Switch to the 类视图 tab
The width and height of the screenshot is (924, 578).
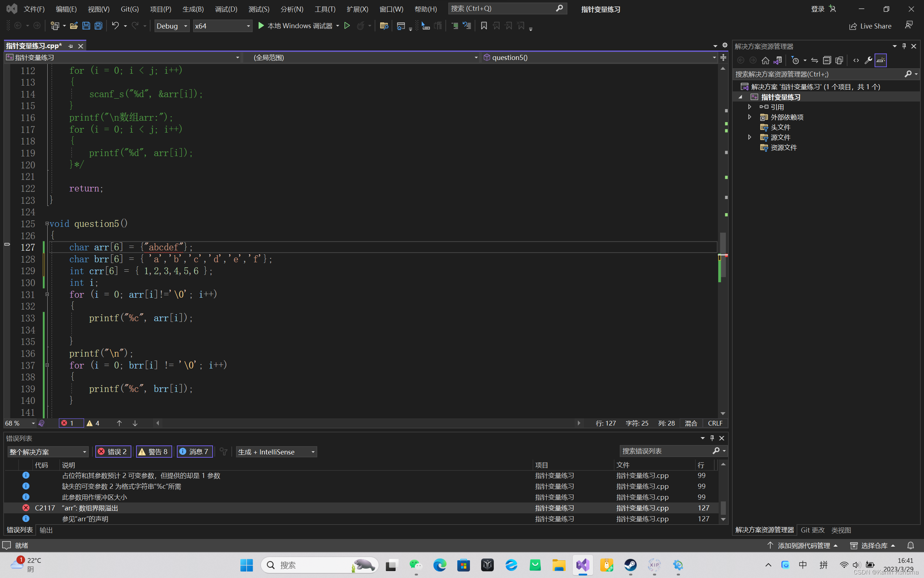pos(841,530)
